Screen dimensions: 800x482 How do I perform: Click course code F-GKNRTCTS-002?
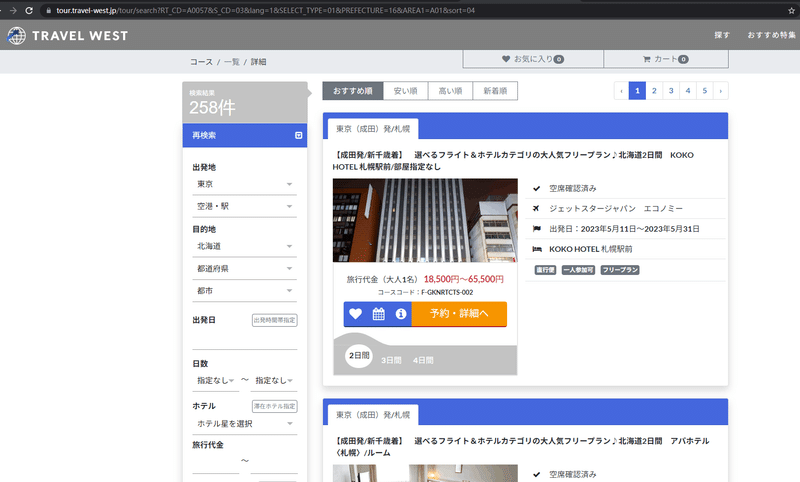447,292
